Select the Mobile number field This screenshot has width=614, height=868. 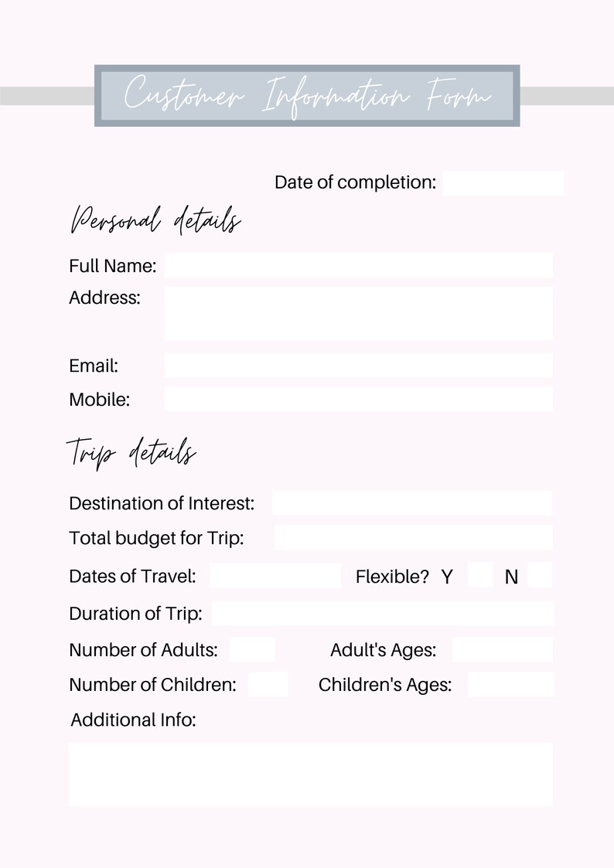(x=358, y=399)
